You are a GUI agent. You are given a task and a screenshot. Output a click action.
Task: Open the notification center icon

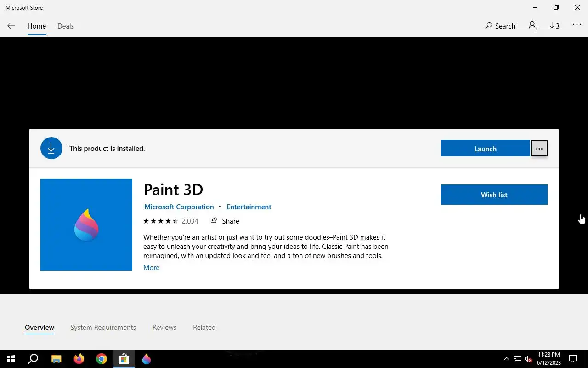[x=573, y=359]
